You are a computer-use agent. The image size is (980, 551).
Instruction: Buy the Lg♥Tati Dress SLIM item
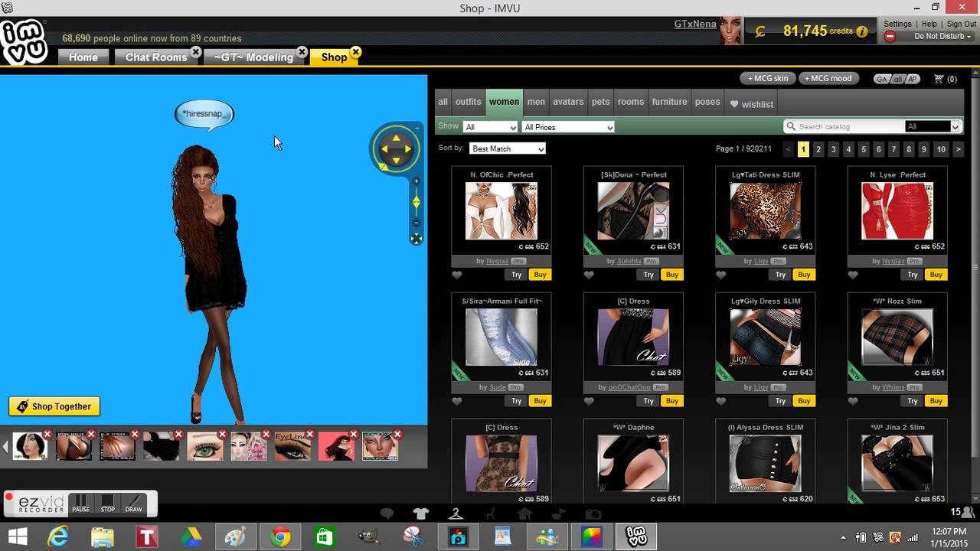pos(804,275)
